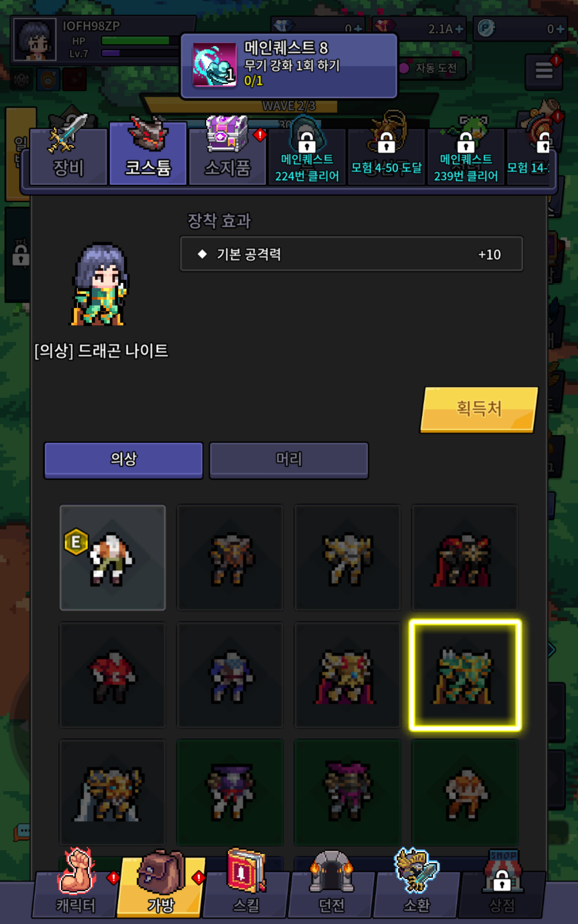Tap the 메인퀘스트 8 quest banner
The width and height of the screenshot is (578, 924).
289,66
